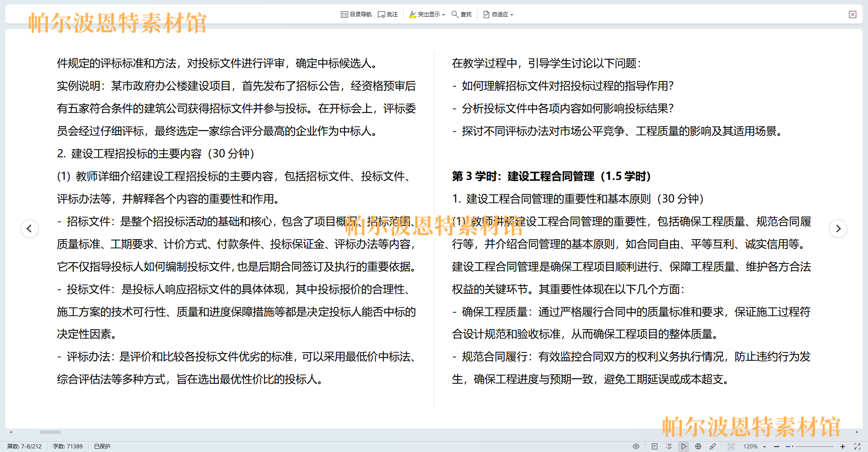Click the 突出显示 highlighter pen icon
Image resolution: width=868 pixels, height=452 pixels.
[x=413, y=14]
